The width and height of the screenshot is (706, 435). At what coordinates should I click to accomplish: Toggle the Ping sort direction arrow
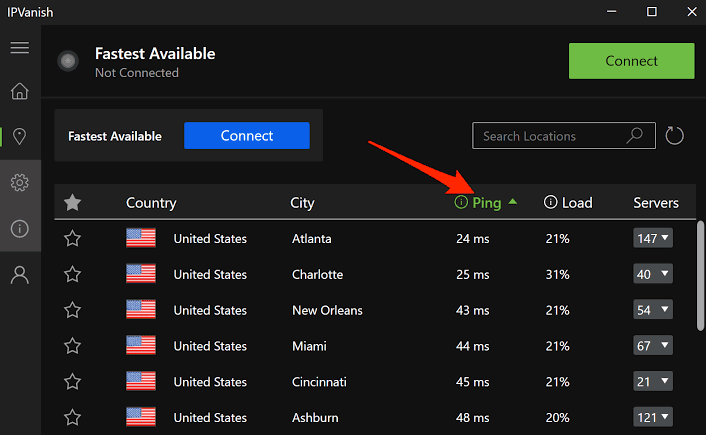coord(512,201)
